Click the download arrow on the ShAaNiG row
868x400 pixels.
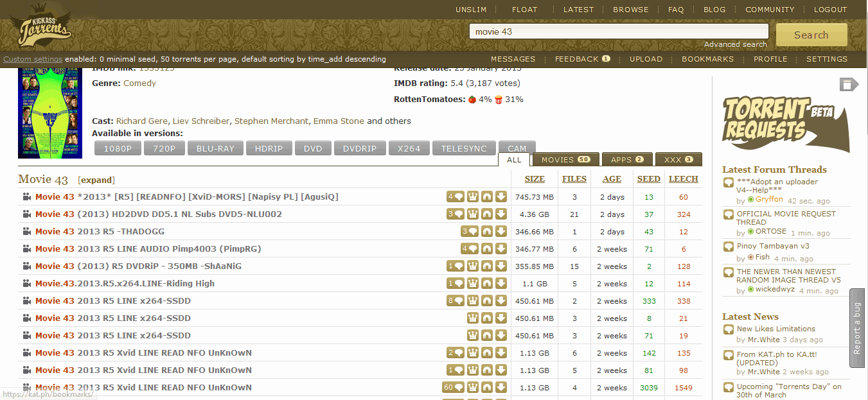(501, 266)
